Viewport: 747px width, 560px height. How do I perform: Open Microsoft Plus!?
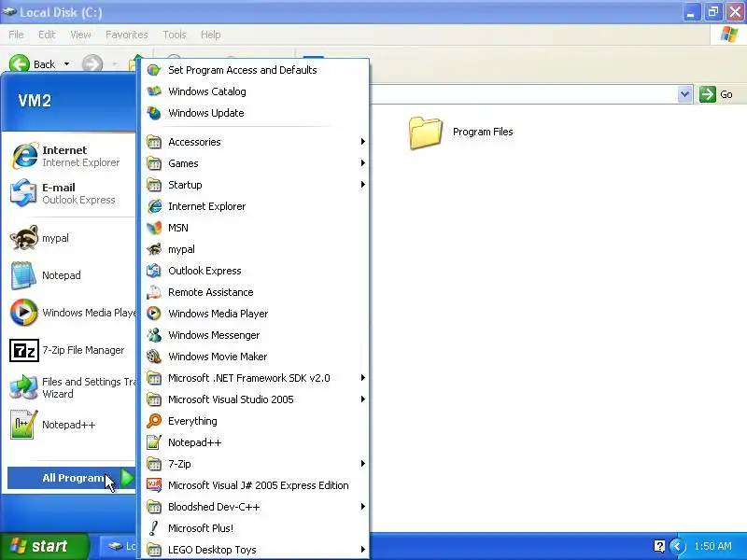click(x=253, y=528)
